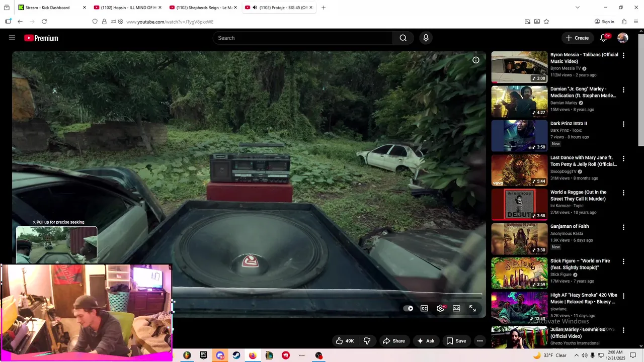Click browser Sign in button
The width and height of the screenshot is (644, 362).
tap(604, 22)
